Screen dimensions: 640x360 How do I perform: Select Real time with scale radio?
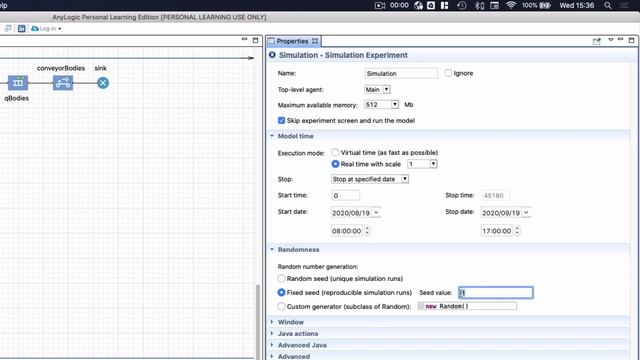pyautogui.click(x=335, y=164)
